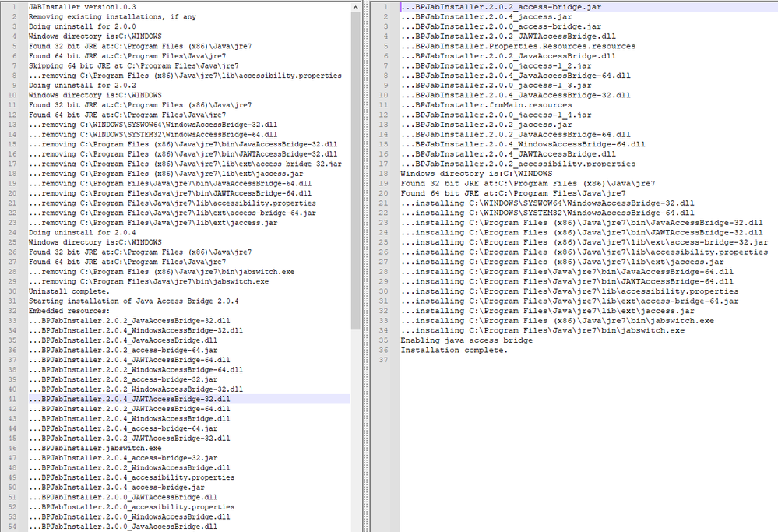
Task: Click the installing bin\JAWTAccessBridge-64.dll line
Action: (x=567, y=281)
